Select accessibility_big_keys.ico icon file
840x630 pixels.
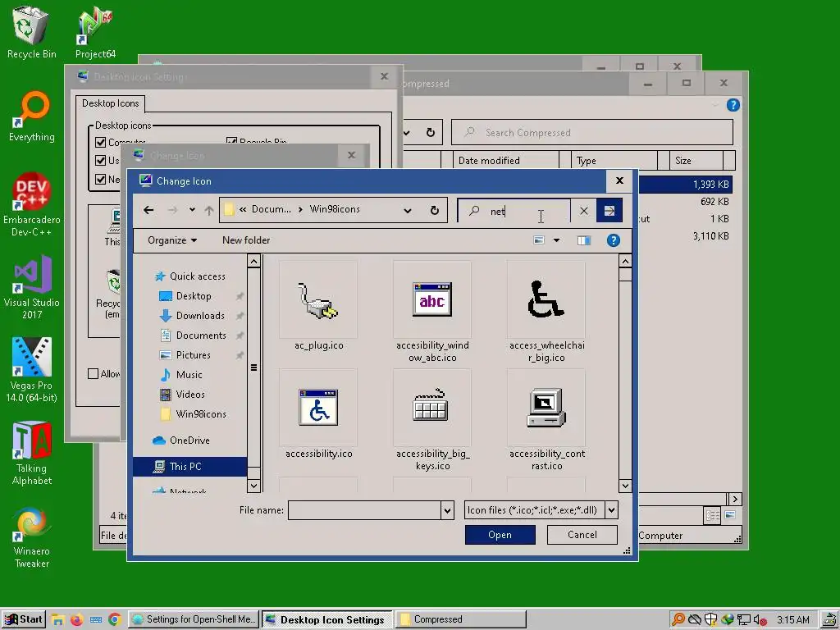click(431, 420)
